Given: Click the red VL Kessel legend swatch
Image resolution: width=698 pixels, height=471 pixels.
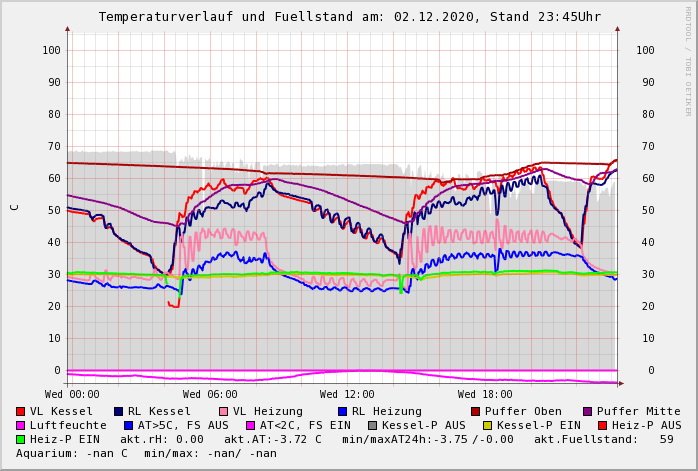Looking at the screenshot, I should [x=21, y=411].
